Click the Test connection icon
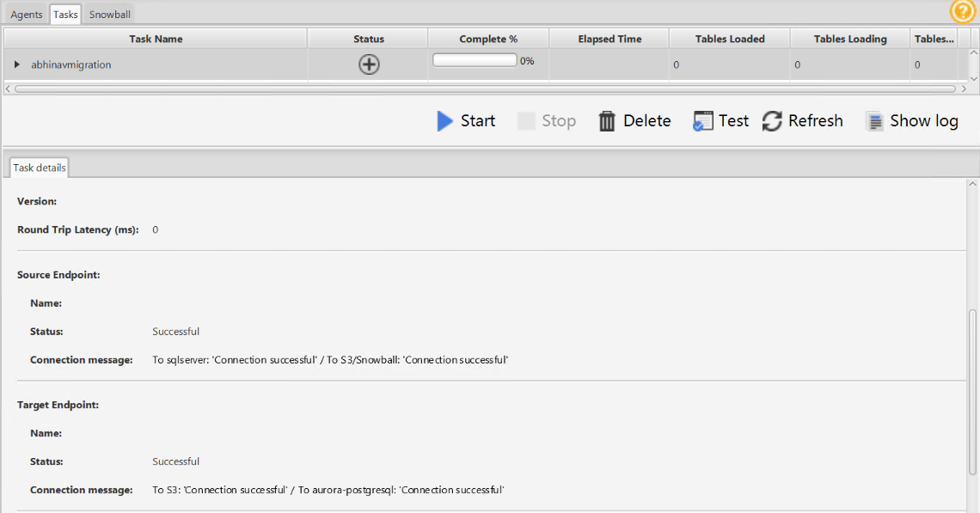 [x=703, y=121]
